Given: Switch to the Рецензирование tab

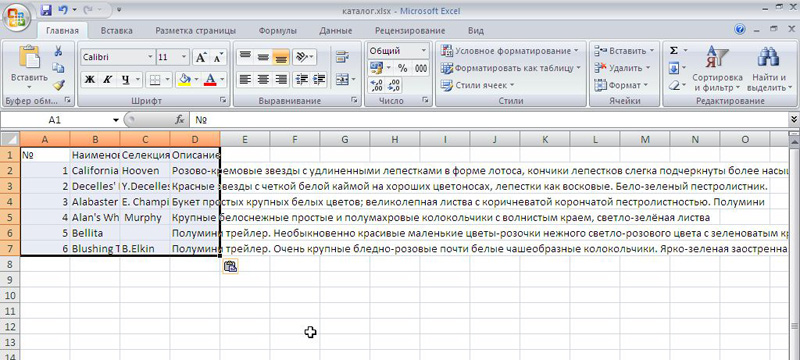Looking at the screenshot, I should (x=410, y=31).
